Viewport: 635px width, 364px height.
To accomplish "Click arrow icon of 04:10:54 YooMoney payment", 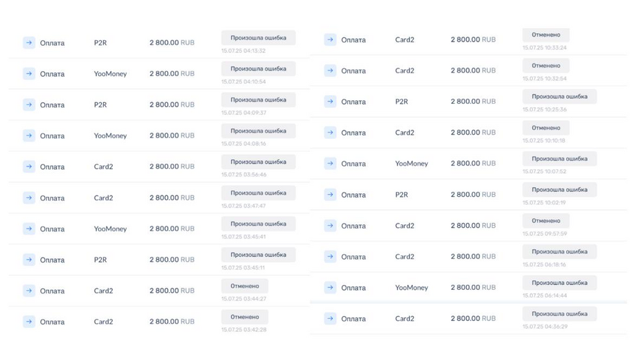I will (x=29, y=73).
